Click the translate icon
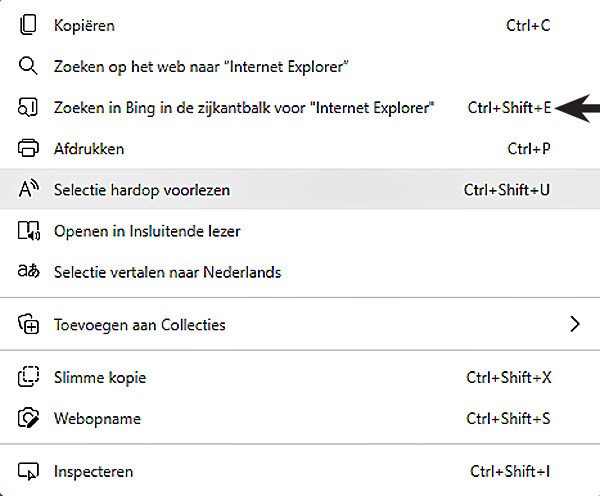Screen dimensions: 600x496 pos(29,271)
